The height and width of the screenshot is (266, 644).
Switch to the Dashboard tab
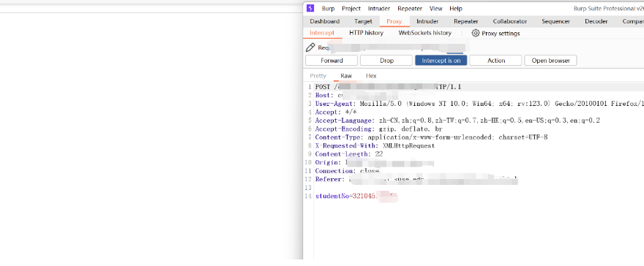324,21
